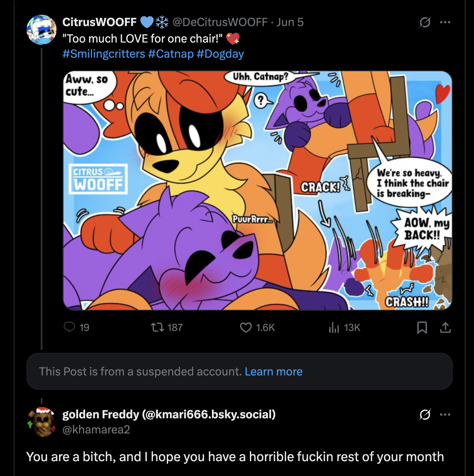
Task: Open CitrusWOOFF's profile avatar
Action: point(42,30)
